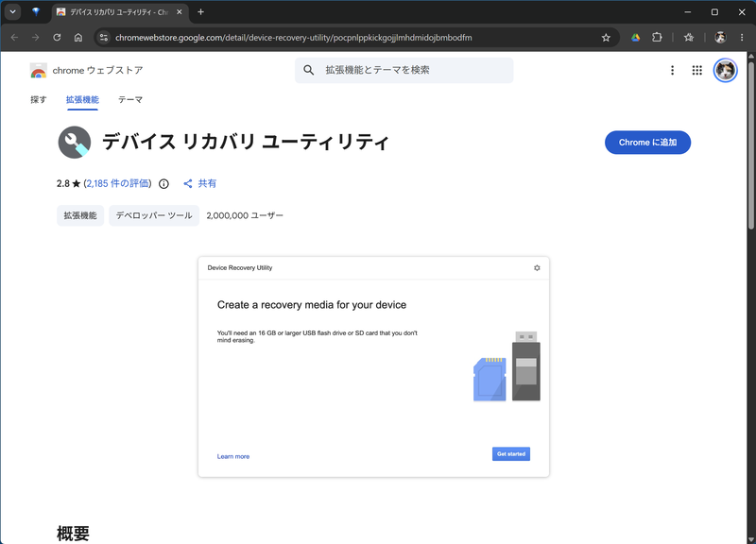Image resolution: width=756 pixels, height=544 pixels.
Task: Click the page vertical scrollbar thumb
Action: click(x=750, y=144)
